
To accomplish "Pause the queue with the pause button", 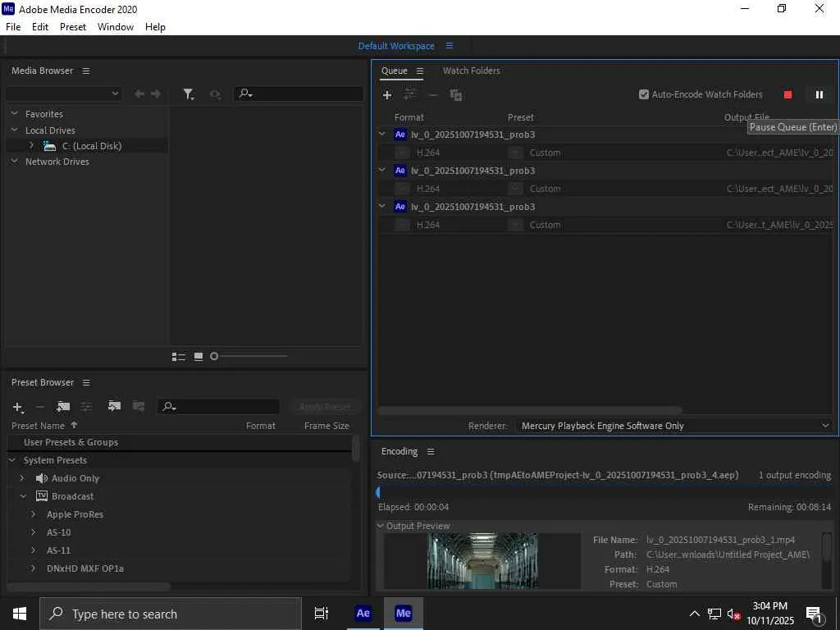I will click(819, 95).
